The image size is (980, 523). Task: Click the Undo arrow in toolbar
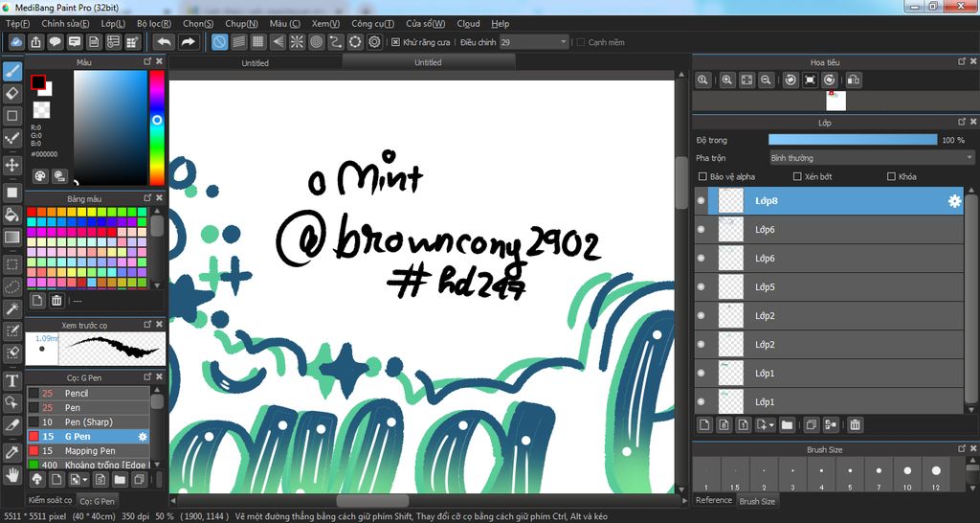(x=165, y=42)
